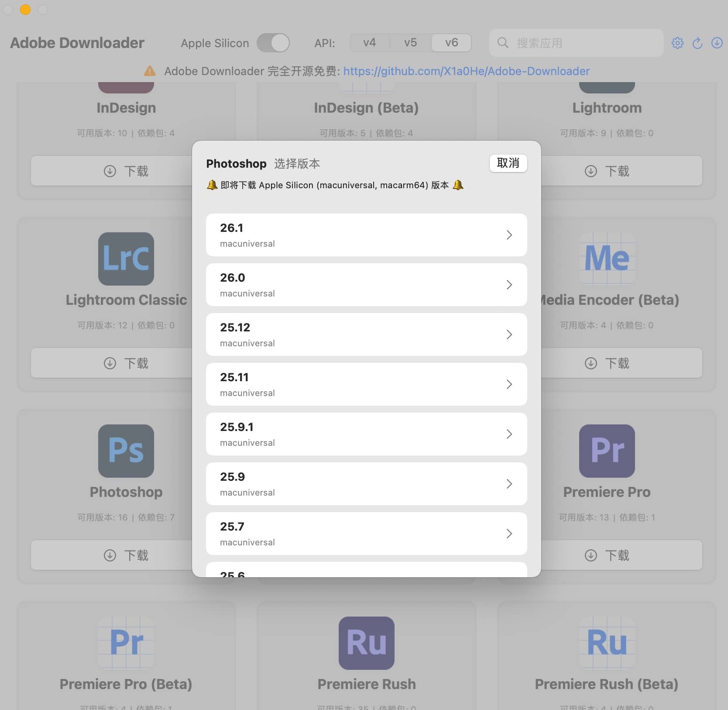This screenshot has width=728, height=710.
Task: Click the 取消 cancel button
Action: (x=508, y=163)
